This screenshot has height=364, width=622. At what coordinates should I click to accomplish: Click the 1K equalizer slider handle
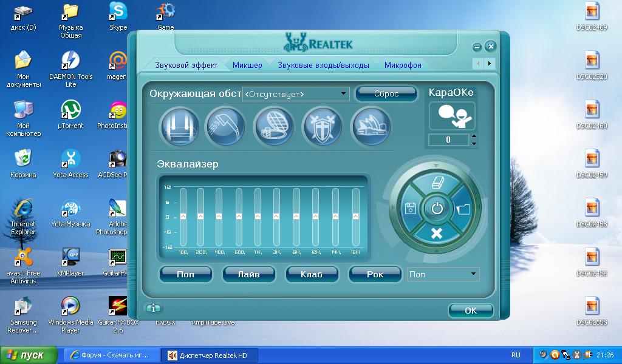point(258,216)
